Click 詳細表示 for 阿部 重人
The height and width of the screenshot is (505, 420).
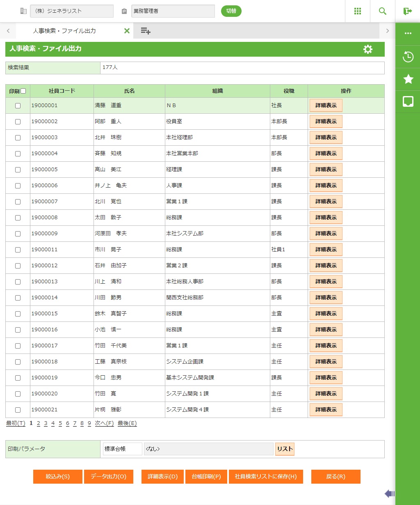tap(326, 122)
